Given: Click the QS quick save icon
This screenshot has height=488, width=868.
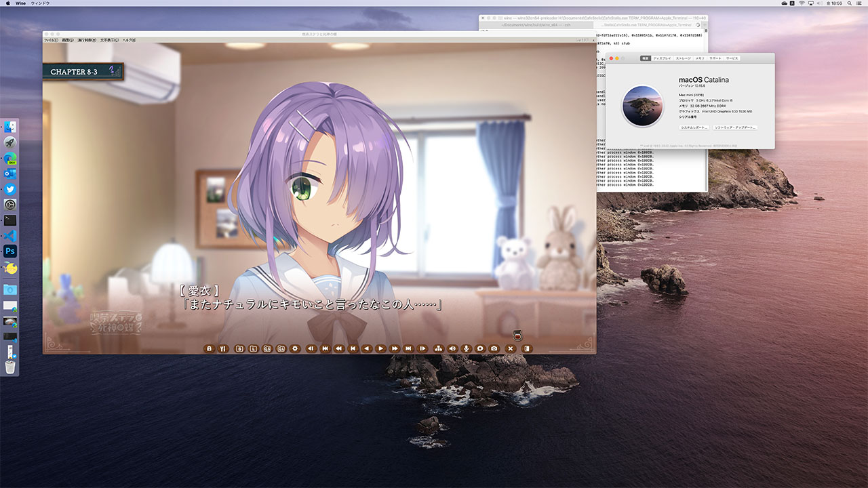Looking at the screenshot, I should [267, 348].
